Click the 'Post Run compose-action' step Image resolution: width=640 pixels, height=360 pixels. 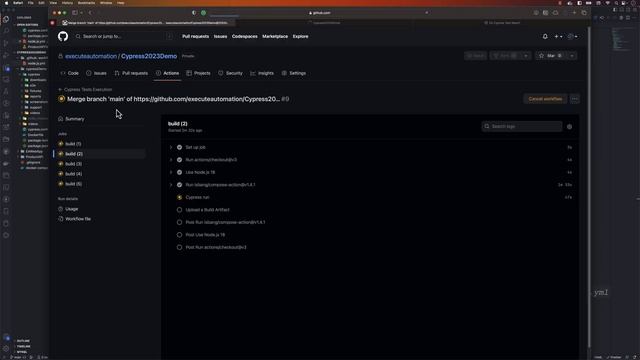[371, 222]
